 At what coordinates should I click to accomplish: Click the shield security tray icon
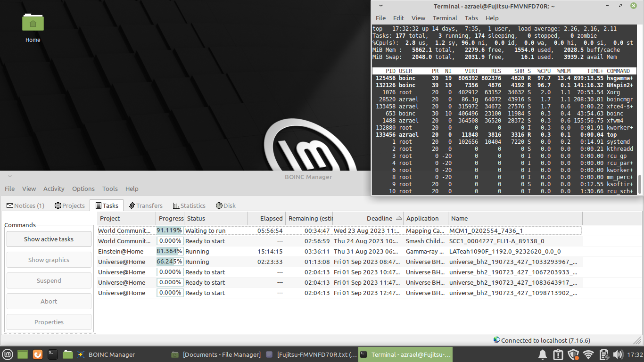(x=573, y=354)
